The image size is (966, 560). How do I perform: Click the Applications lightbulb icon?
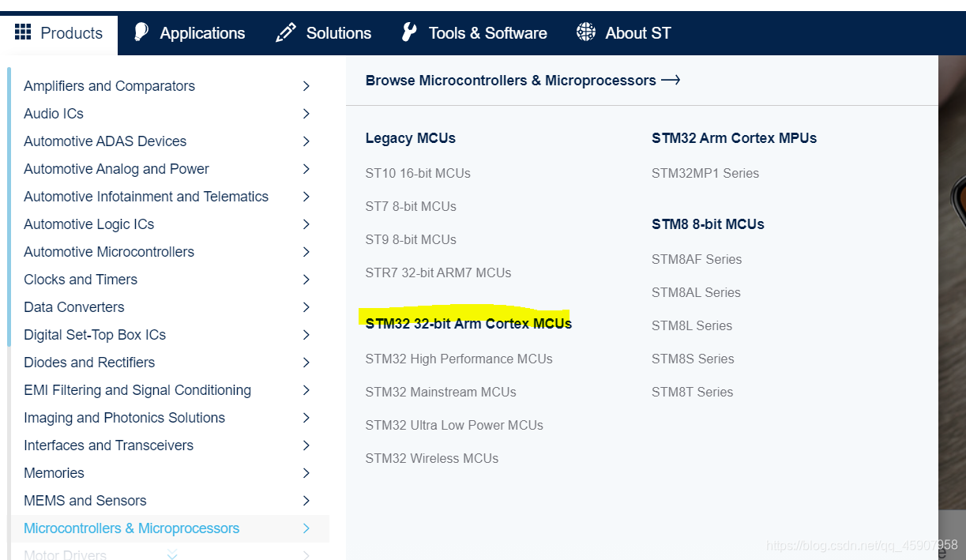pyautogui.click(x=141, y=32)
